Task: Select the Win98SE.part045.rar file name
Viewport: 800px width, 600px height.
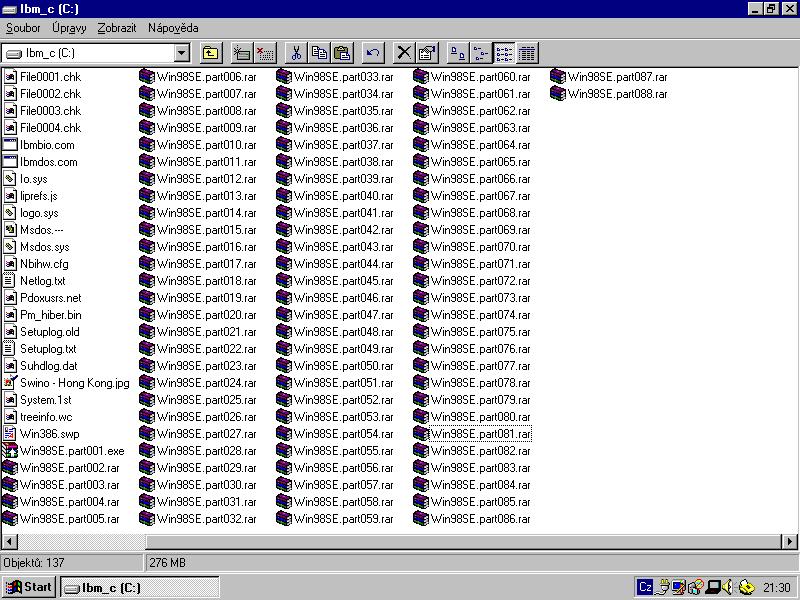Action: point(343,281)
